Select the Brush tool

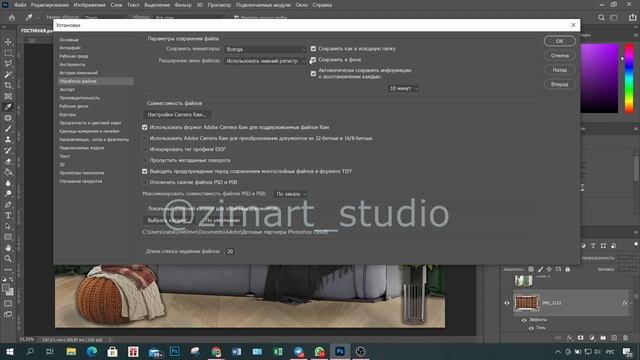point(8,129)
